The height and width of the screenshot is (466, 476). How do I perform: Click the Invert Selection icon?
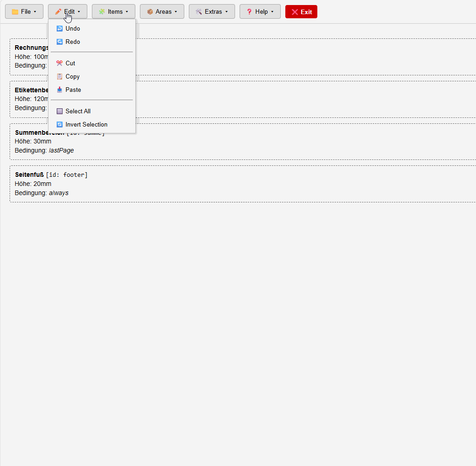pyautogui.click(x=59, y=124)
